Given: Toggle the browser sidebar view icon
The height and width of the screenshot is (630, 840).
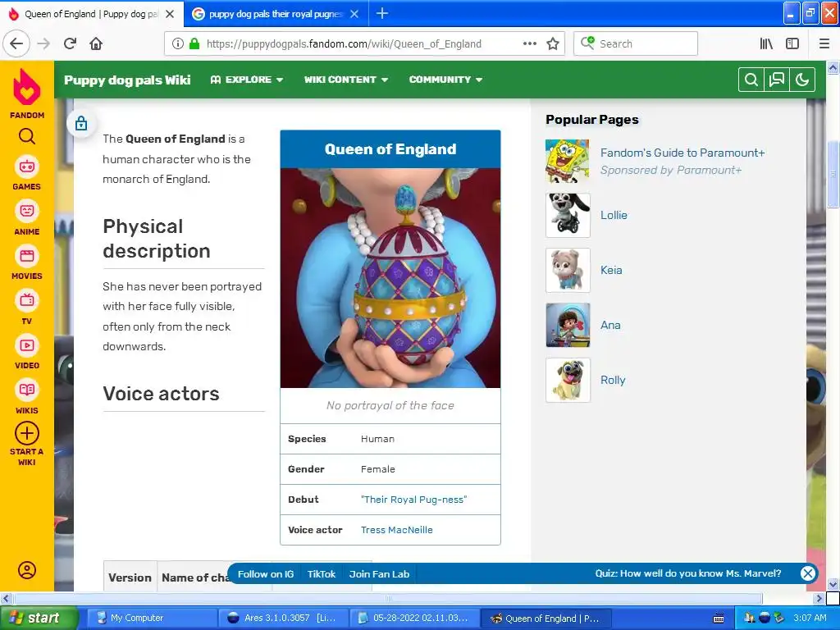Looking at the screenshot, I should coord(792,44).
